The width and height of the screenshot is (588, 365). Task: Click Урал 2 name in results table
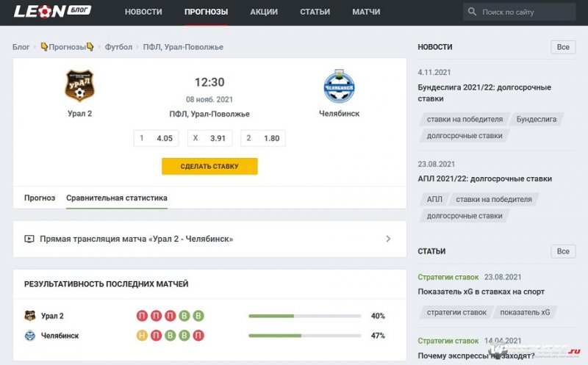pos(52,316)
